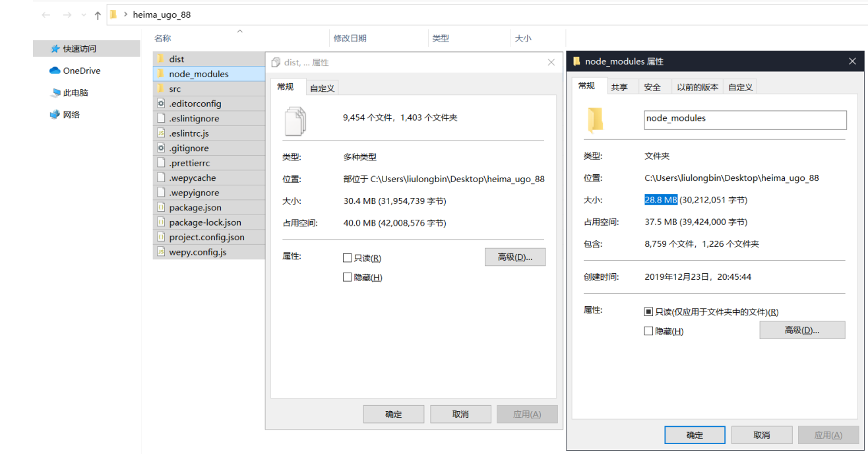This screenshot has height=454, width=868.
Task: Select 常规 tab in node_modules properties
Action: pos(587,86)
